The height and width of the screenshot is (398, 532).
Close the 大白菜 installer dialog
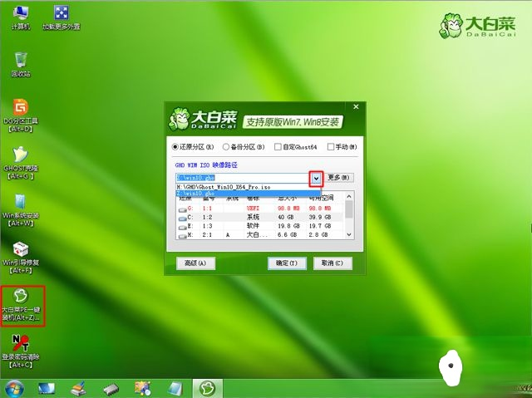point(356,107)
